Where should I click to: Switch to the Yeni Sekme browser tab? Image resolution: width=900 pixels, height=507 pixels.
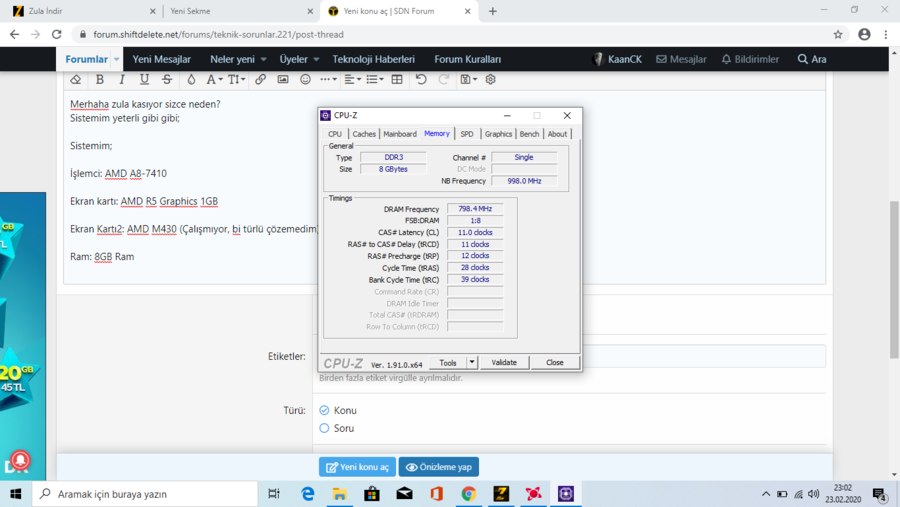coord(241,11)
